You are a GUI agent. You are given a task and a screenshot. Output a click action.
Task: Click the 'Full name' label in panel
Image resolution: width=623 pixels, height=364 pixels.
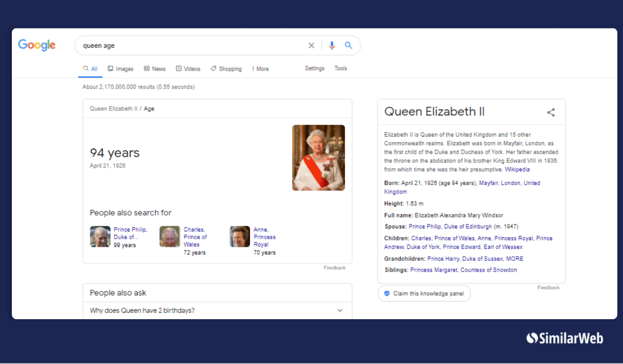(399, 215)
